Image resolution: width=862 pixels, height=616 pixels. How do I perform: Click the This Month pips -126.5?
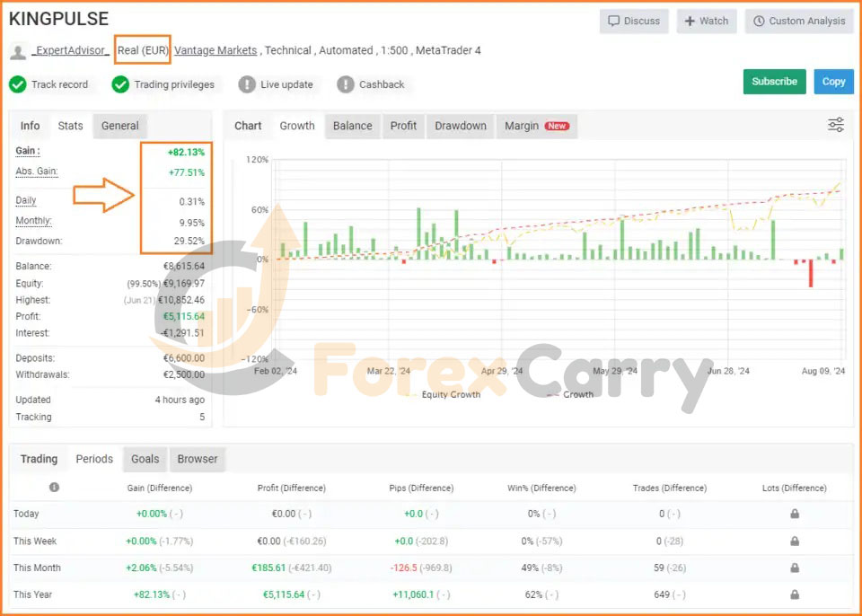[x=403, y=568]
